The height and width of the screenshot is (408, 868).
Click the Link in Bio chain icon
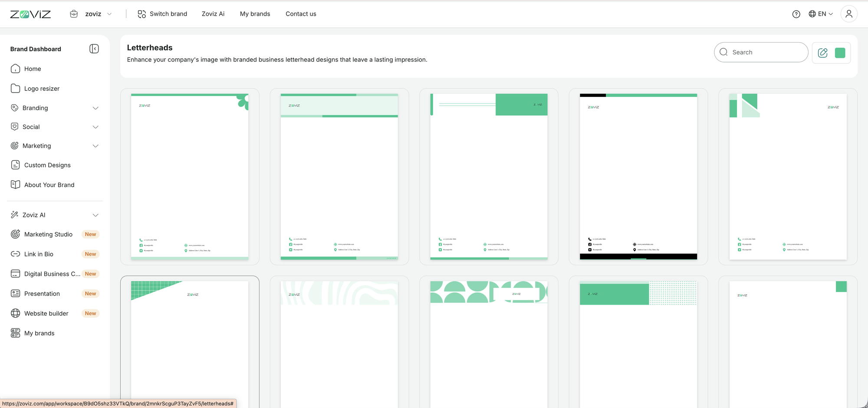point(15,254)
